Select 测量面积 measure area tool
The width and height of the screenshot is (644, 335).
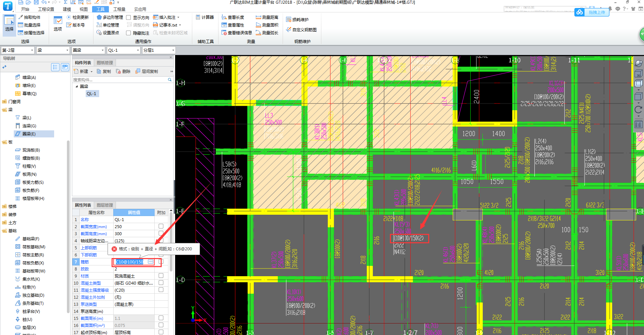click(267, 25)
